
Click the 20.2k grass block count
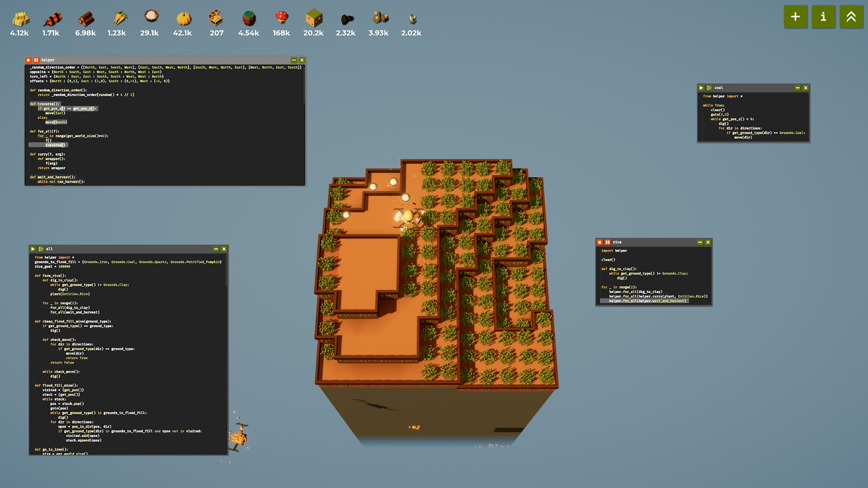pyautogui.click(x=313, y=33)
